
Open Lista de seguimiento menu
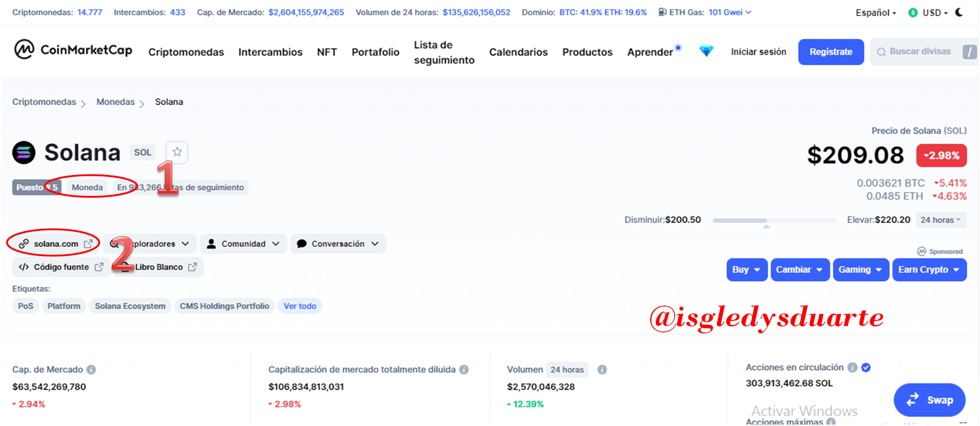click(x=444, y=52)
